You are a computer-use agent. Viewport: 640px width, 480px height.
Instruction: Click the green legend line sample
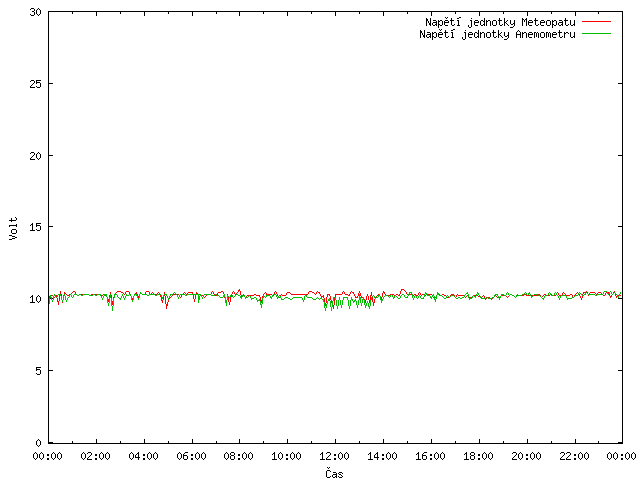tap(596, 34)
